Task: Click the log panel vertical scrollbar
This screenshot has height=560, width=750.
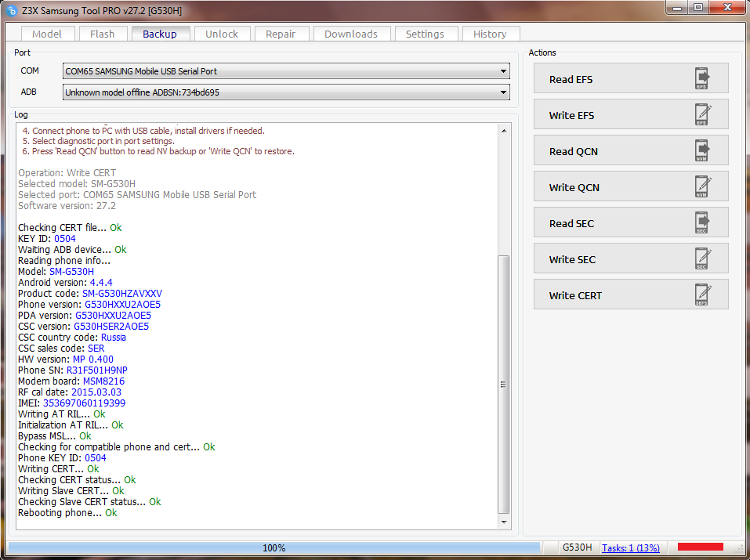Action: tap(504, 384)
